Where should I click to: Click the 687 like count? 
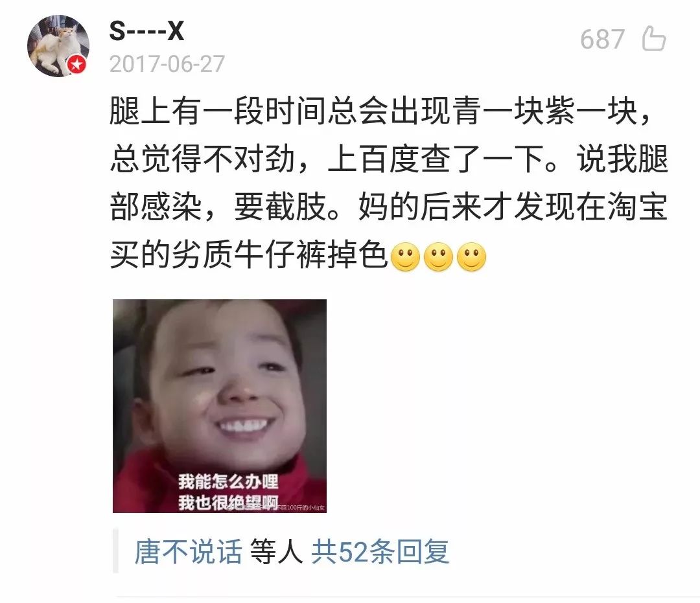click(602, 40)
